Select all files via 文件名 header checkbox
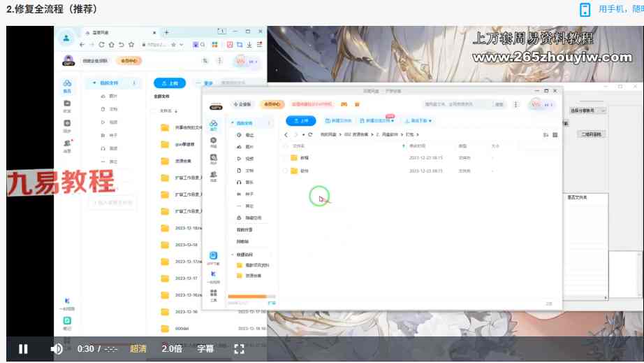The image size is (644, 363). [285, 146]
